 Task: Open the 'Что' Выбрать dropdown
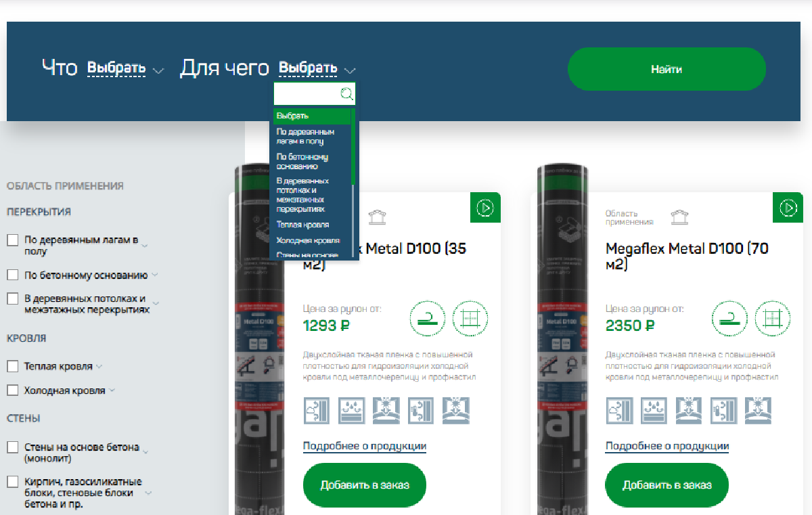pyautogui.click(x=126, y=68)
